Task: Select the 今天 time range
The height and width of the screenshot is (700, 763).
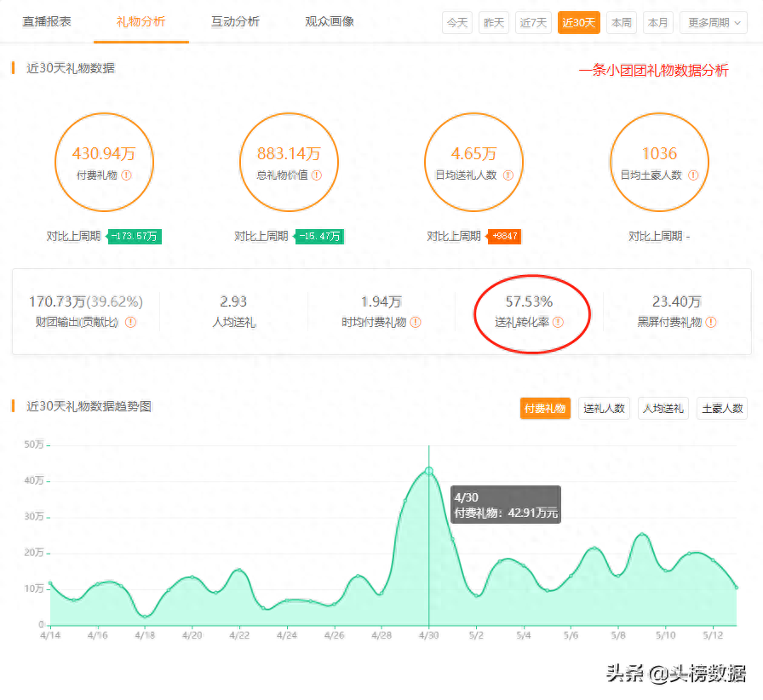Action: (457, 23)
